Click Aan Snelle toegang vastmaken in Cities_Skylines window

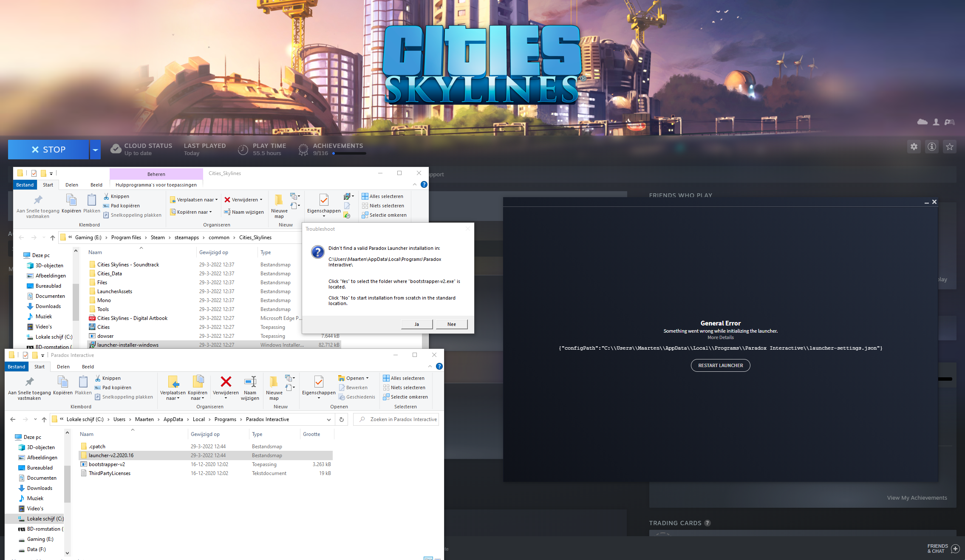coord(38,207)
